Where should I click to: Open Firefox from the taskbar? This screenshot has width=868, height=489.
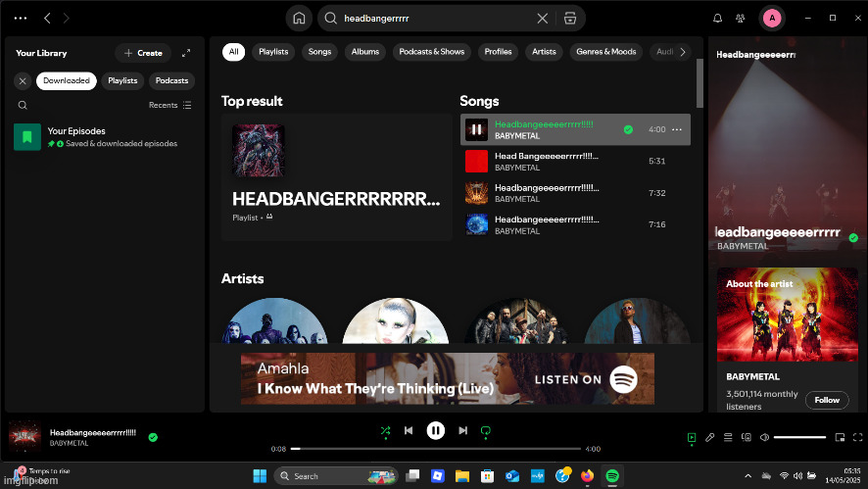pos(588,475)
